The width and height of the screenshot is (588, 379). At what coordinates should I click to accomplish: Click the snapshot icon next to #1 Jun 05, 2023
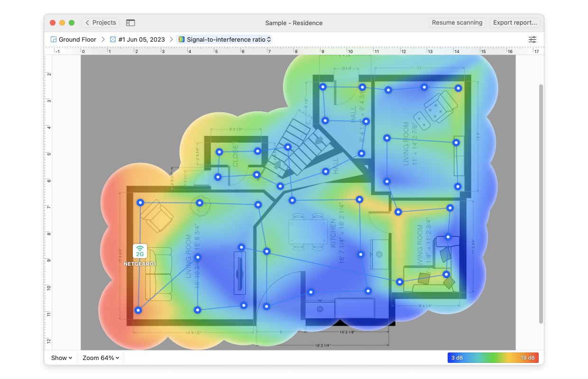(x=112, y=39)
